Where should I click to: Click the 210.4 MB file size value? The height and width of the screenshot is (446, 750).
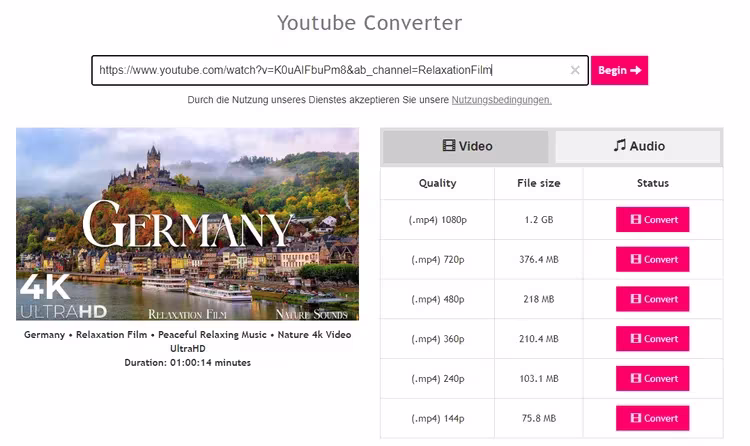pyautogui.click(x=539, y=339)
